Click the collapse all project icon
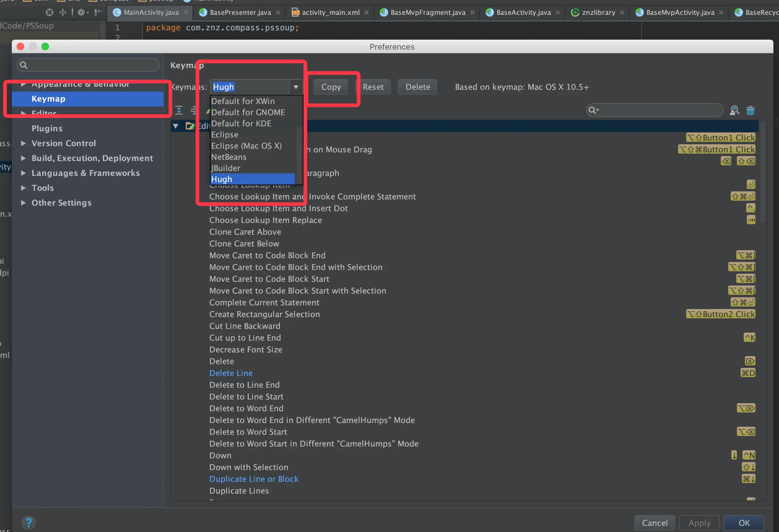 (x=63, y=12)
